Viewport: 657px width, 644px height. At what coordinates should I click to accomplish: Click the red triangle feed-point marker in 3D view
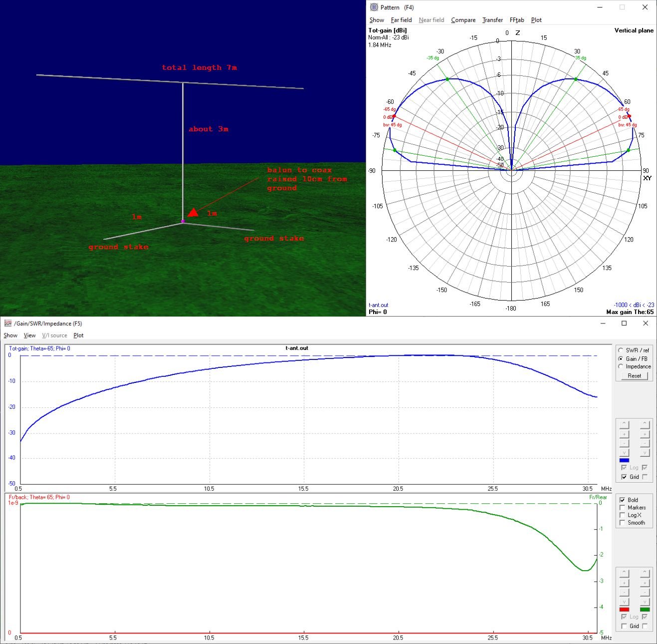(x=193, y=213)
